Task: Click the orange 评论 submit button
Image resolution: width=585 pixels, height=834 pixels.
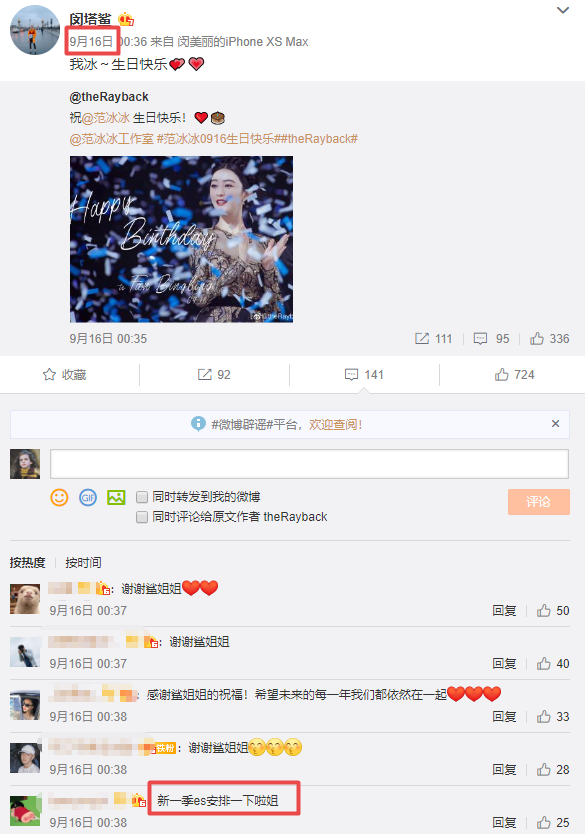Action: click(539, 502)
